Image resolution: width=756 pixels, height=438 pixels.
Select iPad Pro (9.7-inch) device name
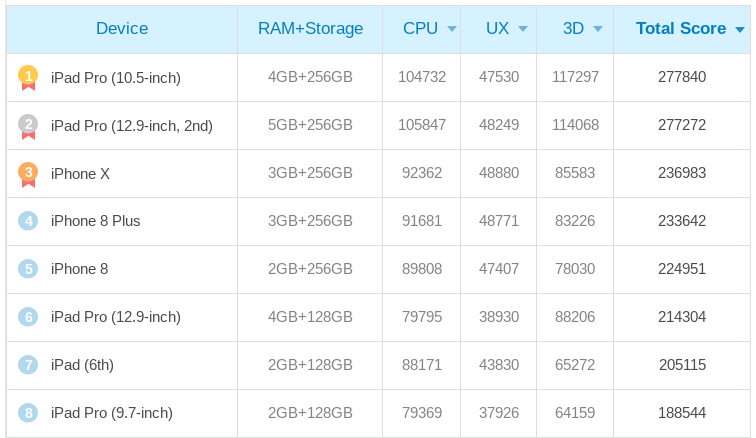pyautogui.click(x=111, y=413)
